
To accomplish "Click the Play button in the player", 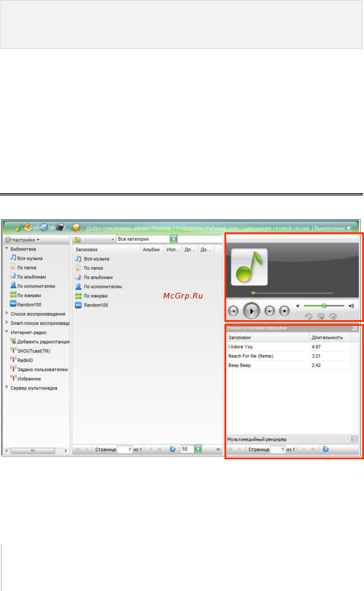I will pos(251,311).
